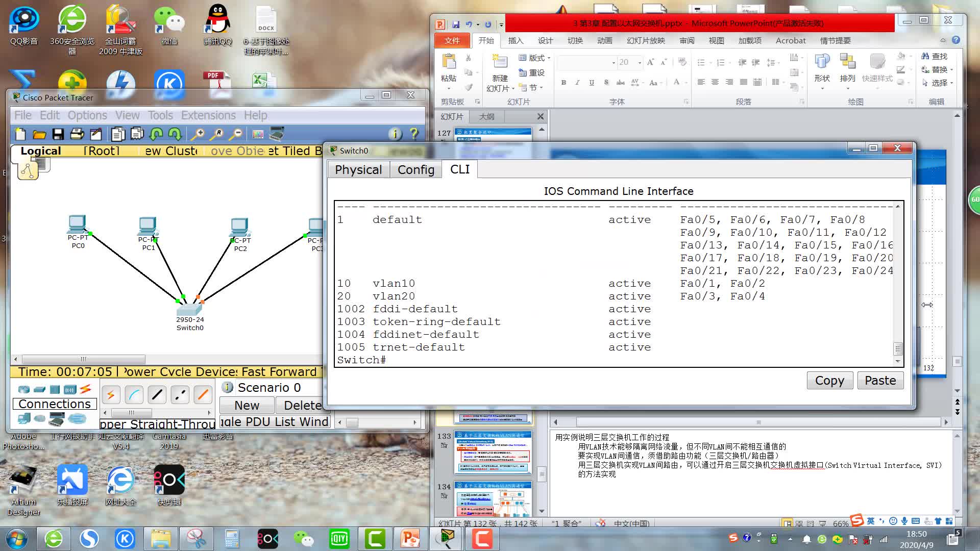Click the Copy button in CLI
Image resolution: width=980 pixels, height=551 pixels.
(829, 381)
